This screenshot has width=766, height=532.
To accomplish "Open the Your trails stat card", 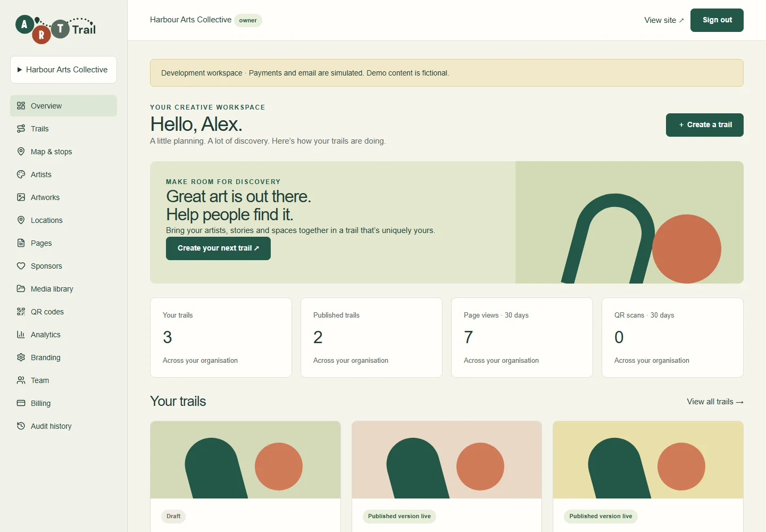I will (x=221, y=337).
